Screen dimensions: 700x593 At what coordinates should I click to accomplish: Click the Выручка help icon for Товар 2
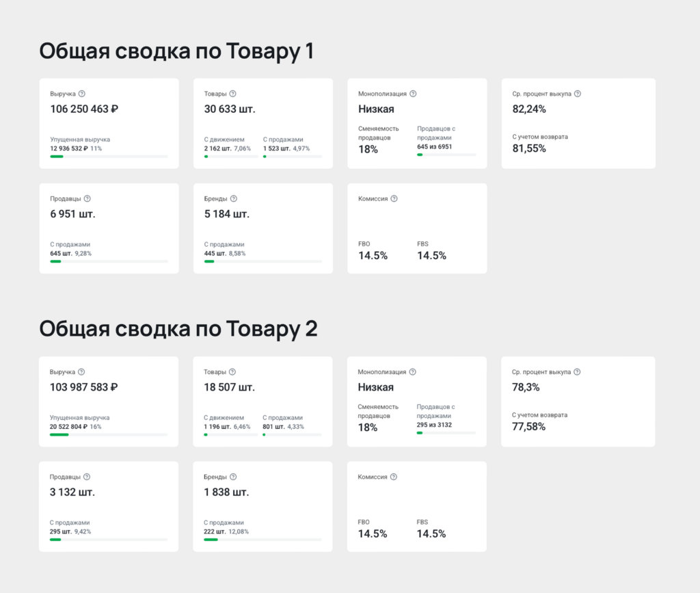pyautogui.click(x=81, y=372)
